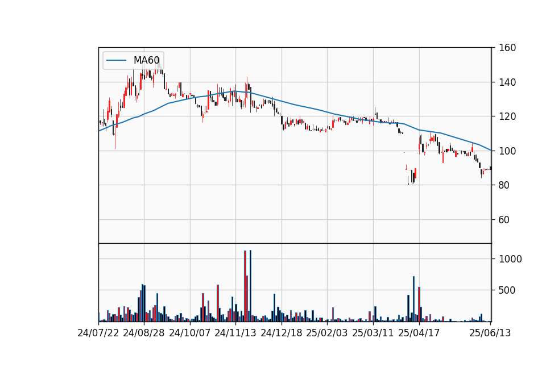The height and width of the screenshot is (392, 546).
Task: Select the 60 price axis label
Action: (504, 220)
